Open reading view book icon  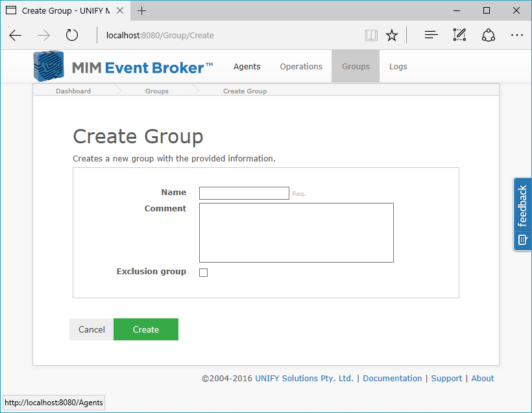click(371, 35)
